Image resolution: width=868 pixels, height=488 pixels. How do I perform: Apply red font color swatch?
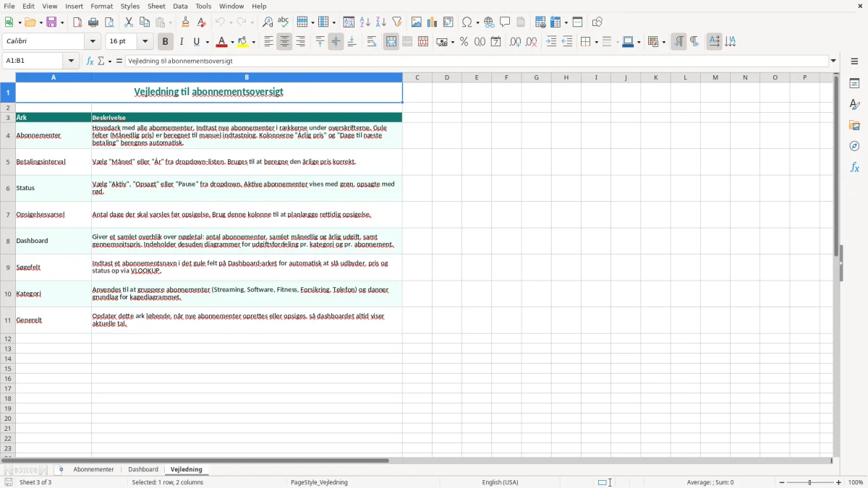tap(224, 42)
